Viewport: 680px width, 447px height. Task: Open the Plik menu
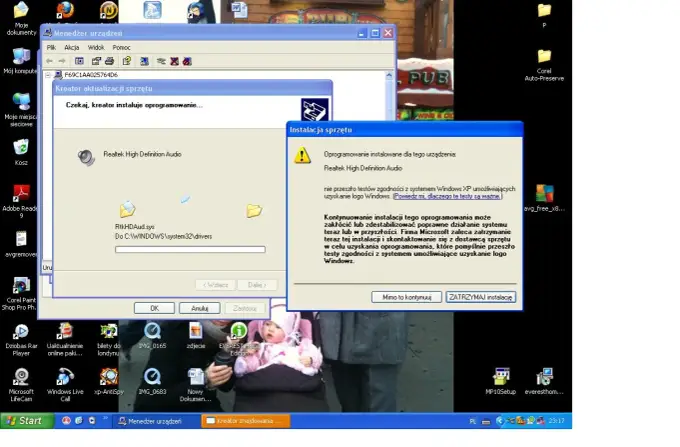51,47
